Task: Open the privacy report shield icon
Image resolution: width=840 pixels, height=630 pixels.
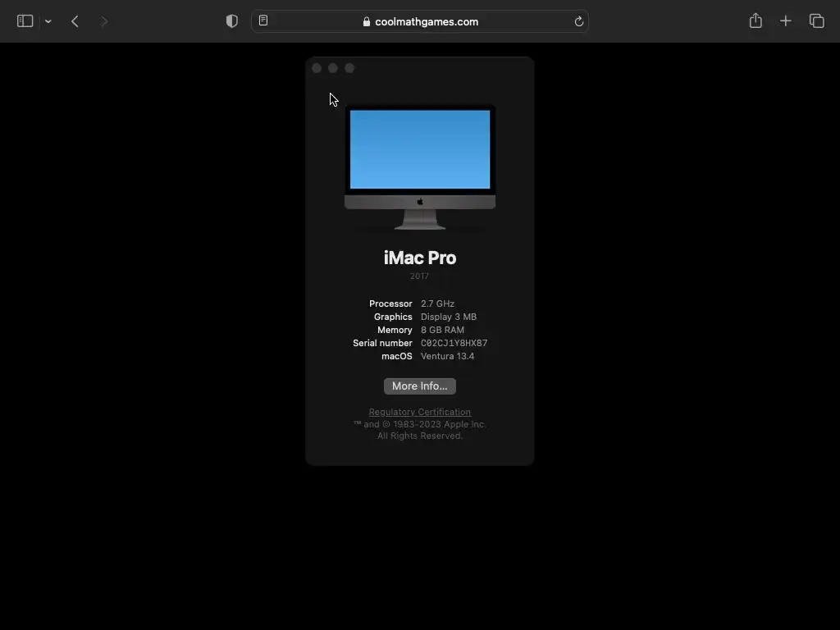Action: coord(232,21)
